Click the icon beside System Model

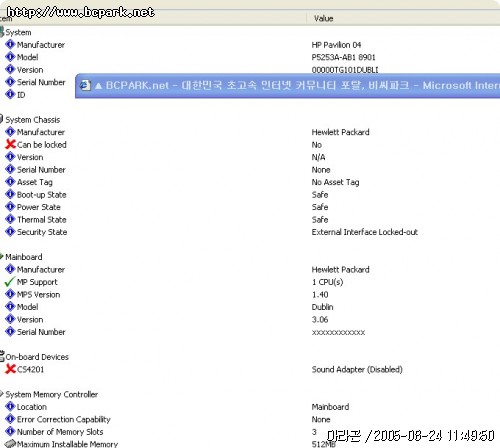(10, 57)
